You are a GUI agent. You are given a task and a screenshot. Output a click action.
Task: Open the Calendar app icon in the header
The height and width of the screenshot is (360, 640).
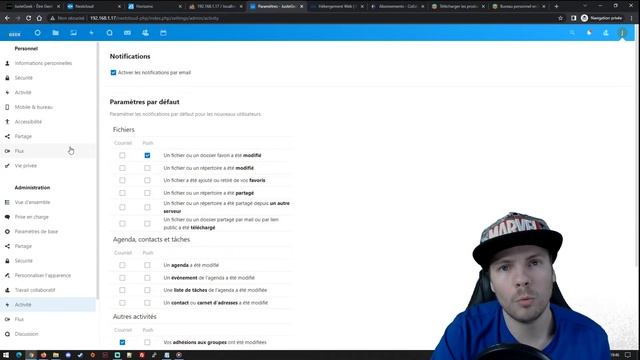pyautogui.click(x=163, y=33)
